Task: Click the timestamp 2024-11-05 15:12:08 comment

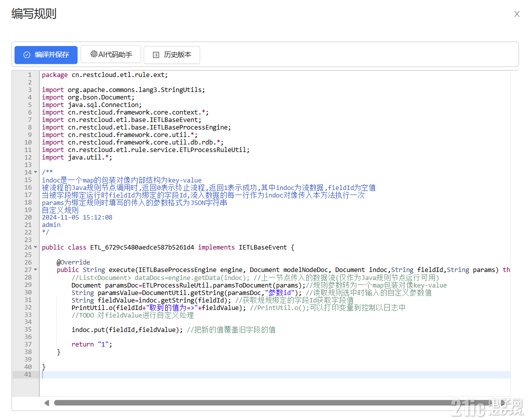Action: (x=77, y=217)
